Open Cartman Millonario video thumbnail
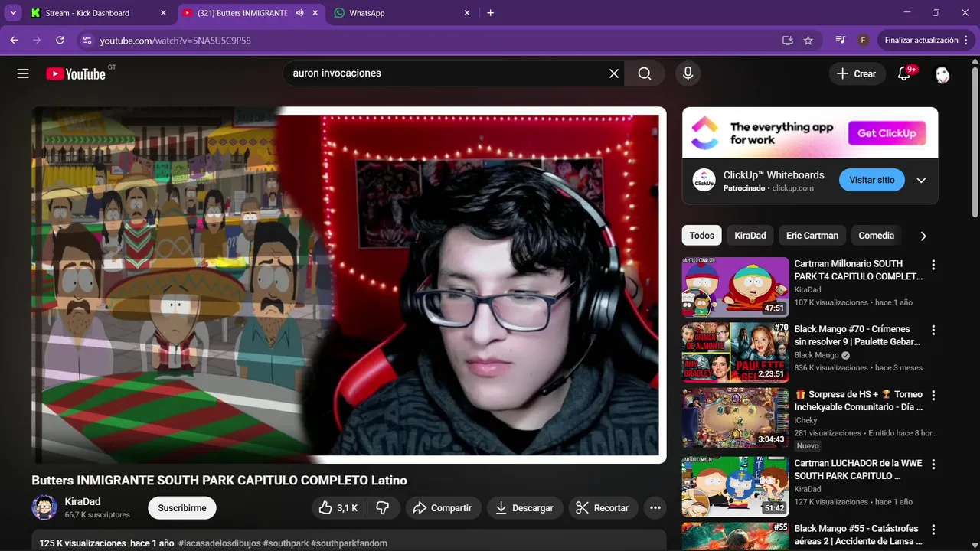 click(x=735, y=287)
